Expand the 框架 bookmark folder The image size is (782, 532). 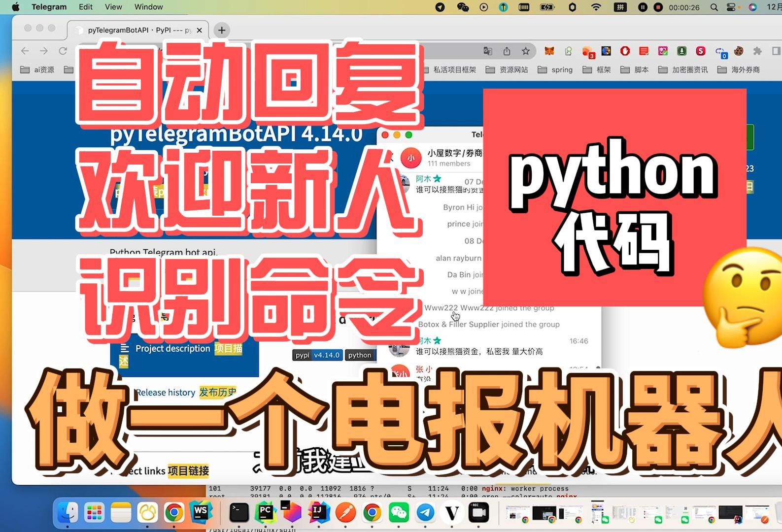click(597, 69)
